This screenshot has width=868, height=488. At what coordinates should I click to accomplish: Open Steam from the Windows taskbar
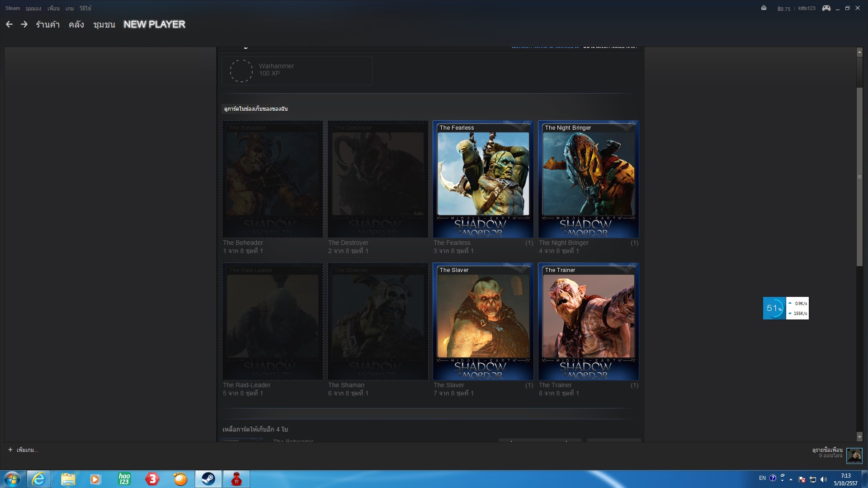coord(208,479)
